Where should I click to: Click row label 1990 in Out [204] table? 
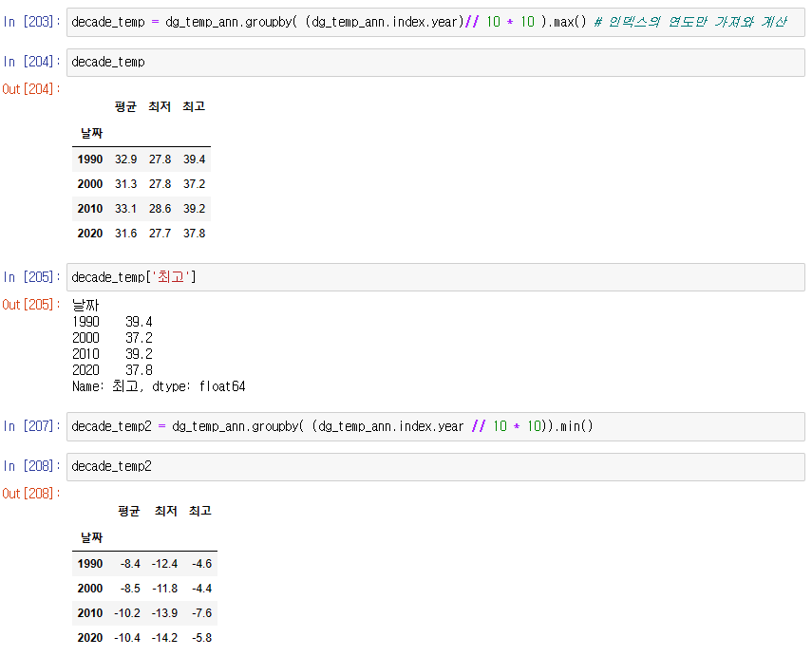90,159
